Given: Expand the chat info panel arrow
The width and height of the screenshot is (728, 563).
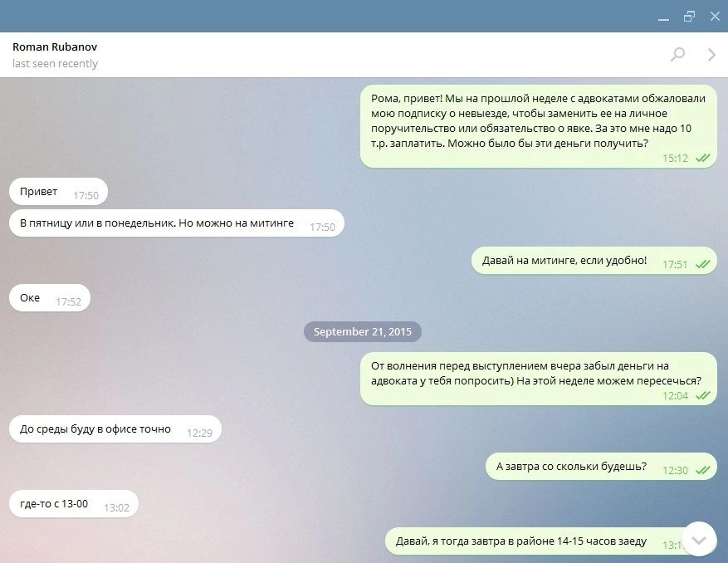Looking at the screenshot, I should 711,54.
